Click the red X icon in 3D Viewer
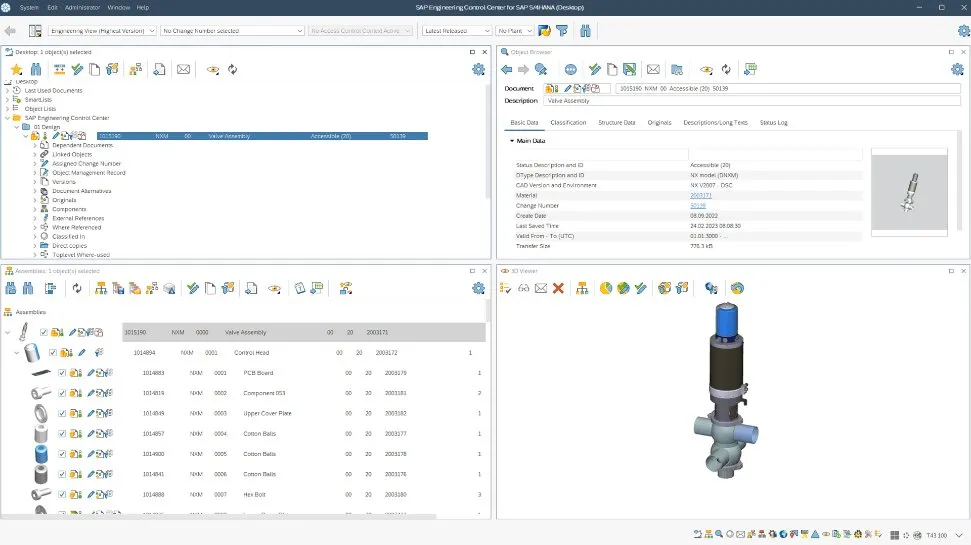971x545 pixels. point(558,288)
